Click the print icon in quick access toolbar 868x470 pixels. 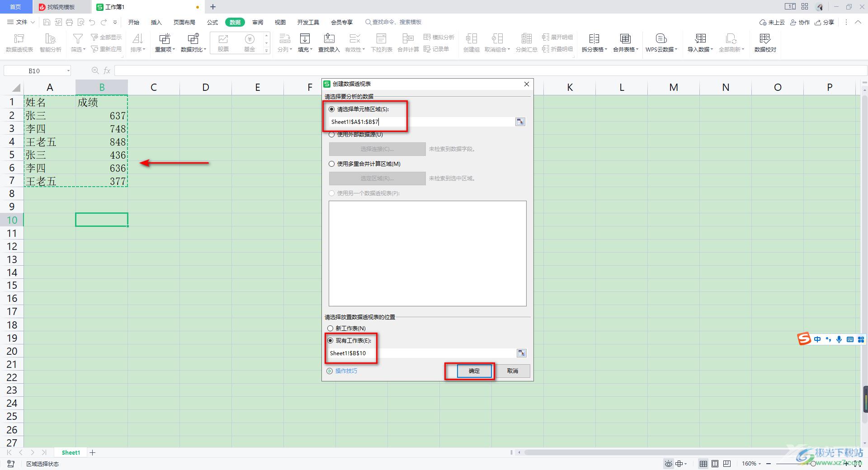[69, 22]
